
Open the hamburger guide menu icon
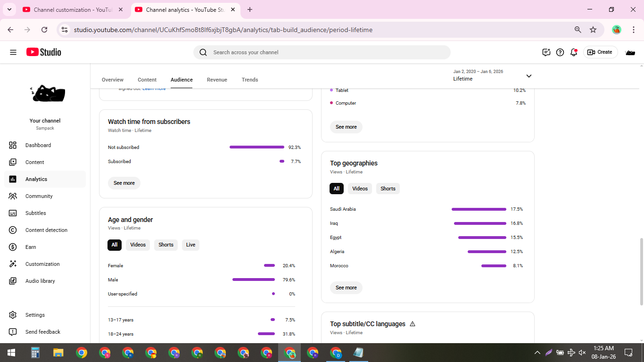[13, 52]
